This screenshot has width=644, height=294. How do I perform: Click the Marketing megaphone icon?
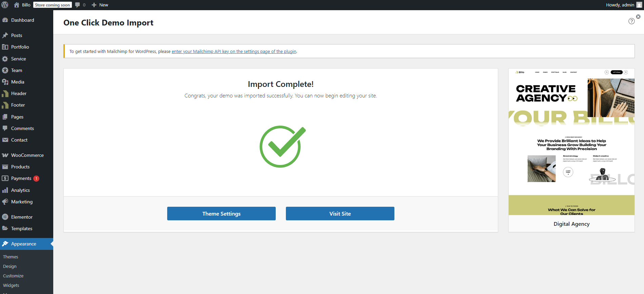(5, 202)
